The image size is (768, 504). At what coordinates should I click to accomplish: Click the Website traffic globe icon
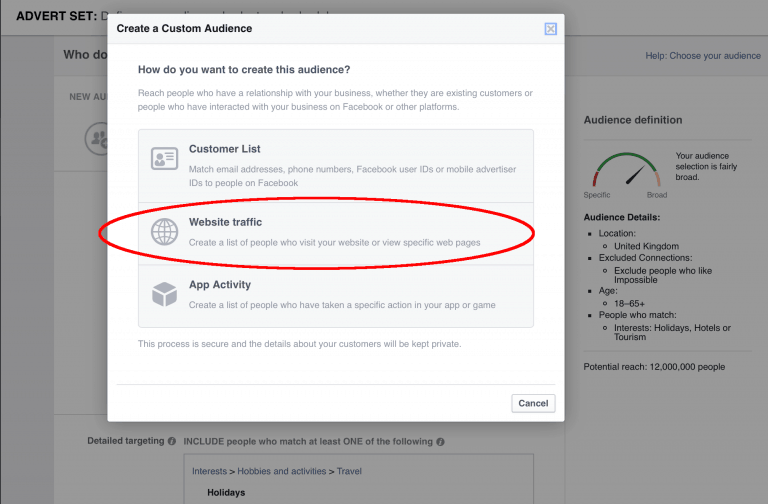coord(164,232)
